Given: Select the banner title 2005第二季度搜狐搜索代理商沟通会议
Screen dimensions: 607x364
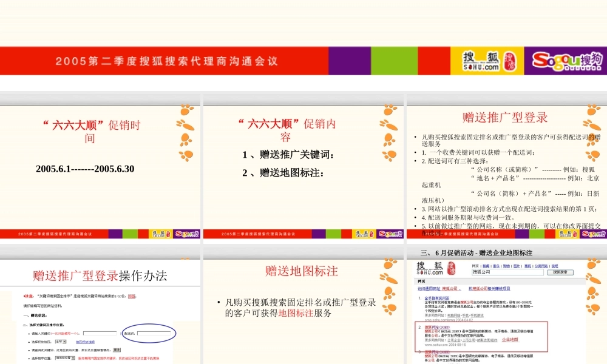Looking at the screenshot, I should point(166,61).
